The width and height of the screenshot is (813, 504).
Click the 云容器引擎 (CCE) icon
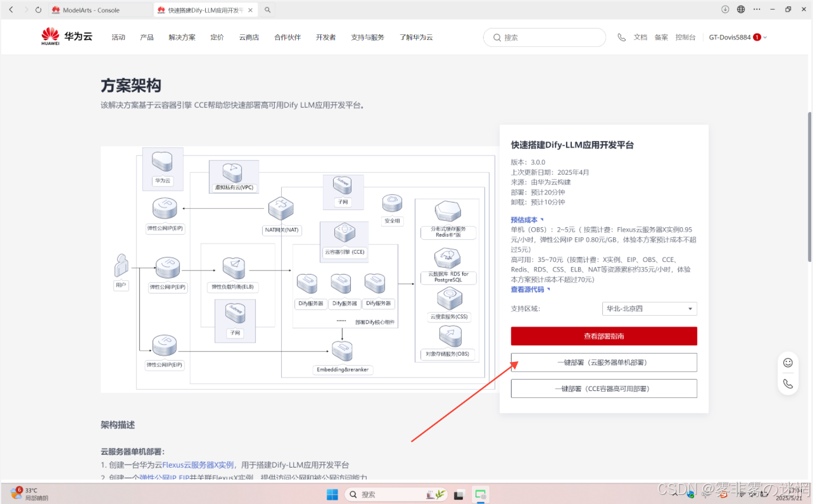point(345,232)
